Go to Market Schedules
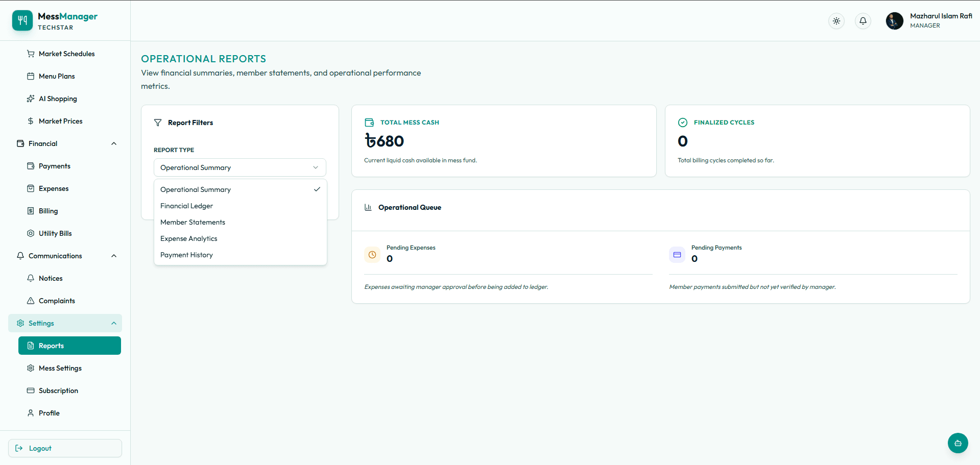Viewport: 980px width, 465px height. click(x=69, y=54)
